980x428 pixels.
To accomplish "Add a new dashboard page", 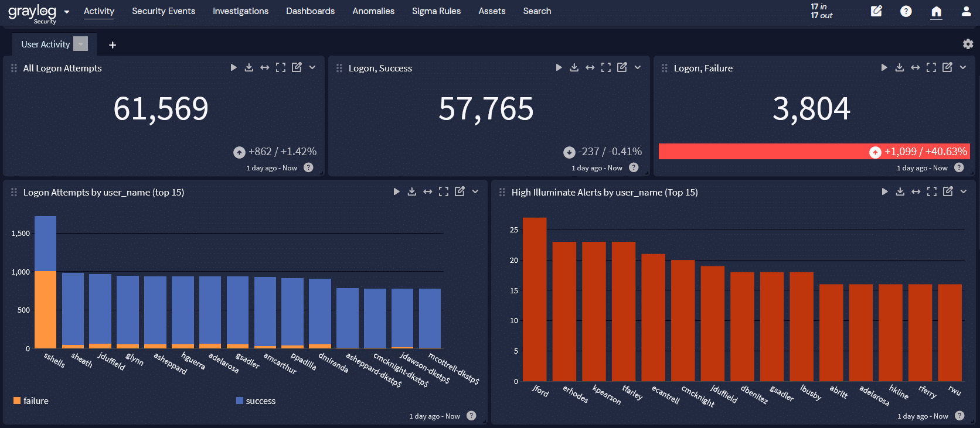I will coord(113,44).
